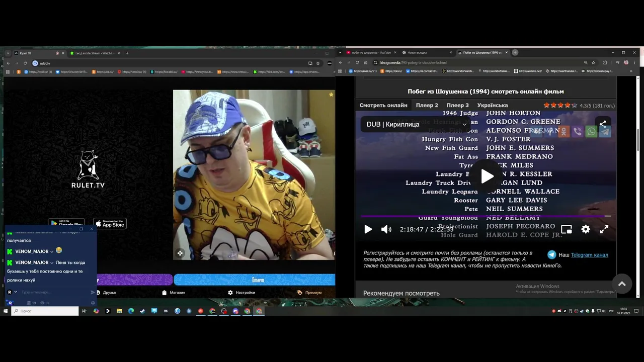Screen dimensions: 644x362
Task: Enable picture-in-picture mode in player
Action: 567,229
